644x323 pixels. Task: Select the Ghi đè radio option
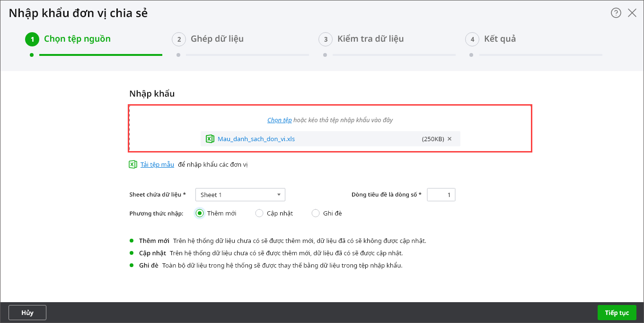click(316, 213)
